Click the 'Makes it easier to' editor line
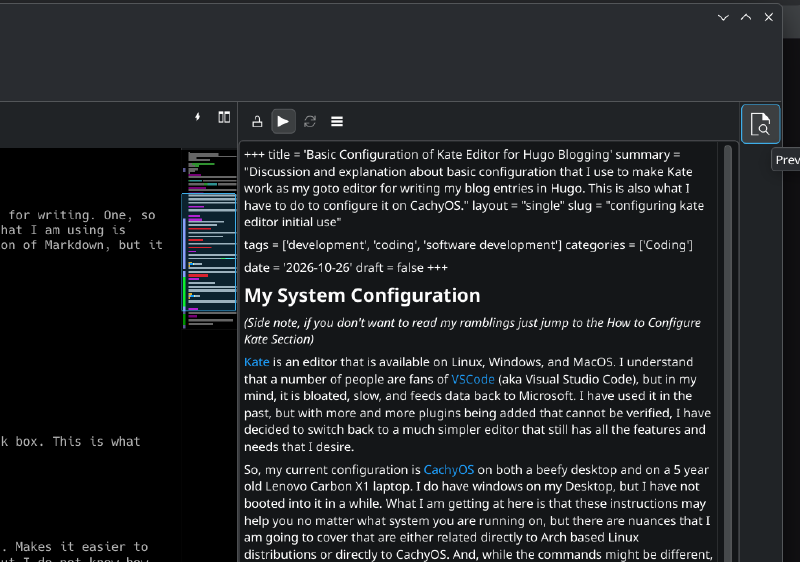The image size is (800, 562). pos(82,547)
